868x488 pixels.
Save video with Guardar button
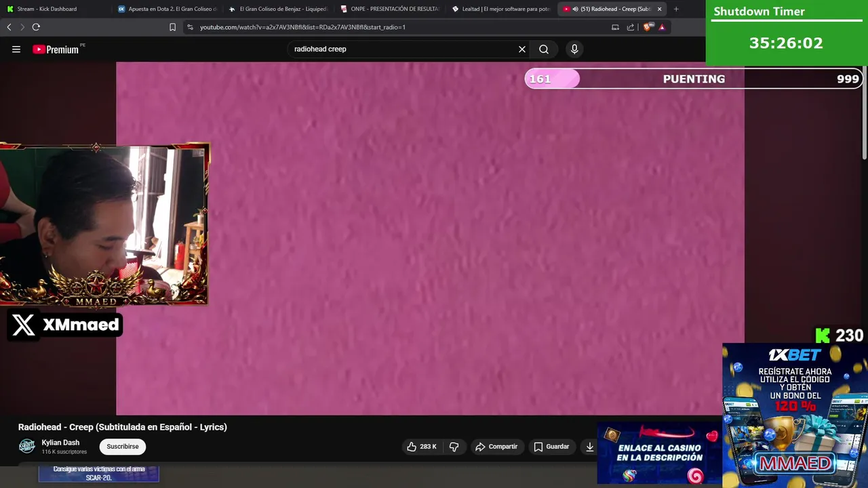[551, 447]
